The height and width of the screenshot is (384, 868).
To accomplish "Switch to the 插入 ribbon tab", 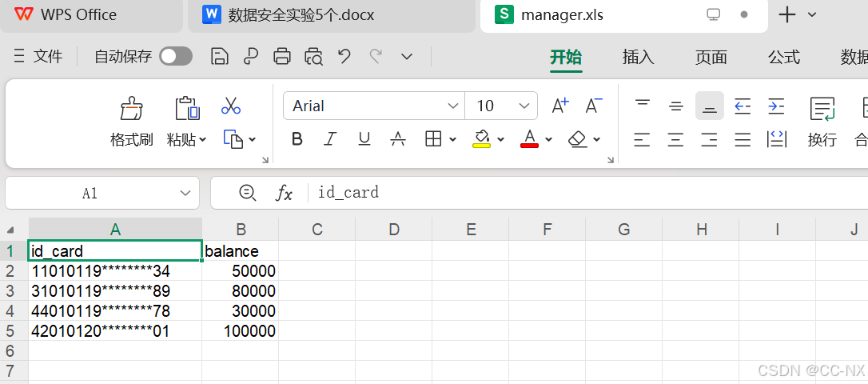I will (x=639, y=57).
